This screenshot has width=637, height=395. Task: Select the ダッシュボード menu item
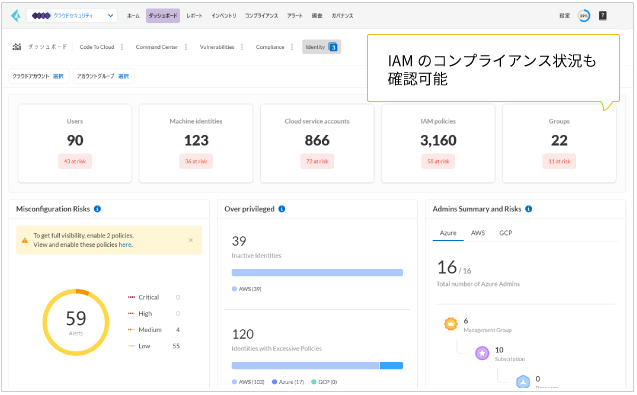click(x=163, y=15)
